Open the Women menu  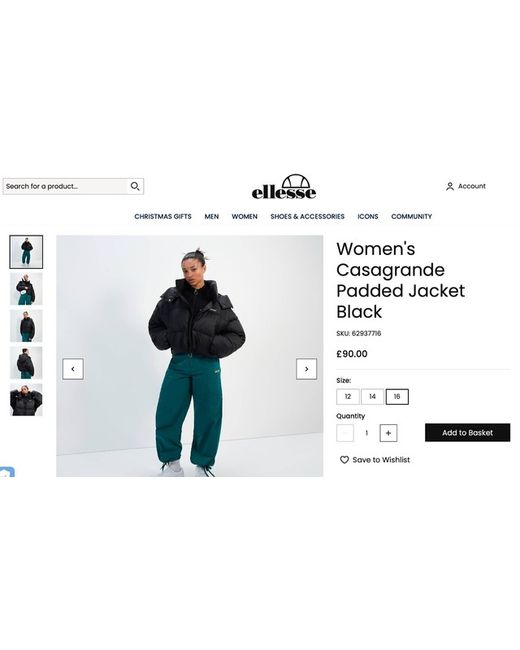pyautogui.click(x=245, y=216)
